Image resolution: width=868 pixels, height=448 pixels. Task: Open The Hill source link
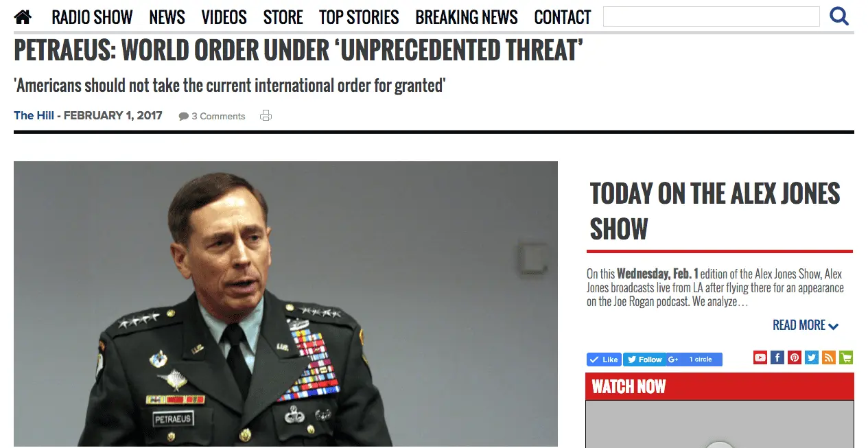coord(34,115)
